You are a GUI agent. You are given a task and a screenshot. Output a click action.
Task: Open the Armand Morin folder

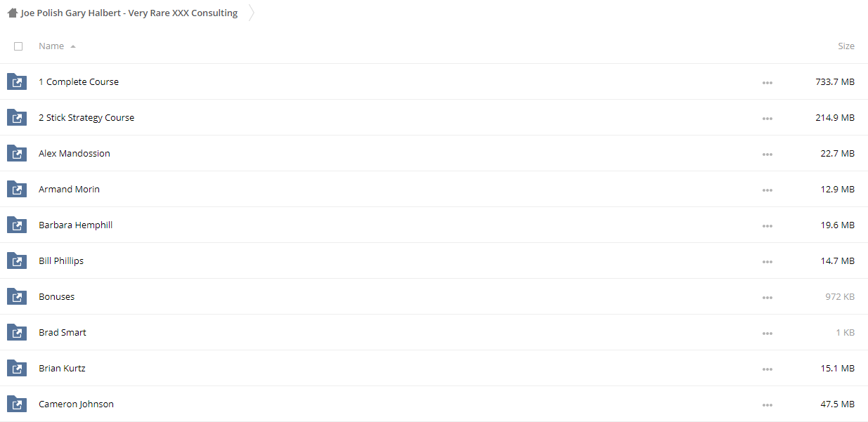pyautogui.click(x=69, y=189)
